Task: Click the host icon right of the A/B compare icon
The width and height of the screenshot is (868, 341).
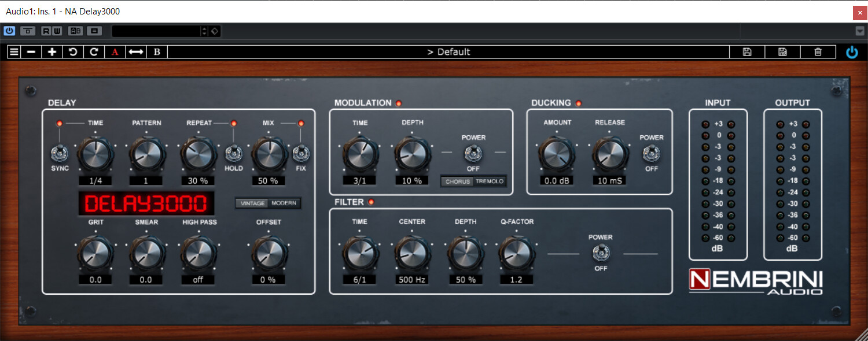Action: tap(95, 31)
